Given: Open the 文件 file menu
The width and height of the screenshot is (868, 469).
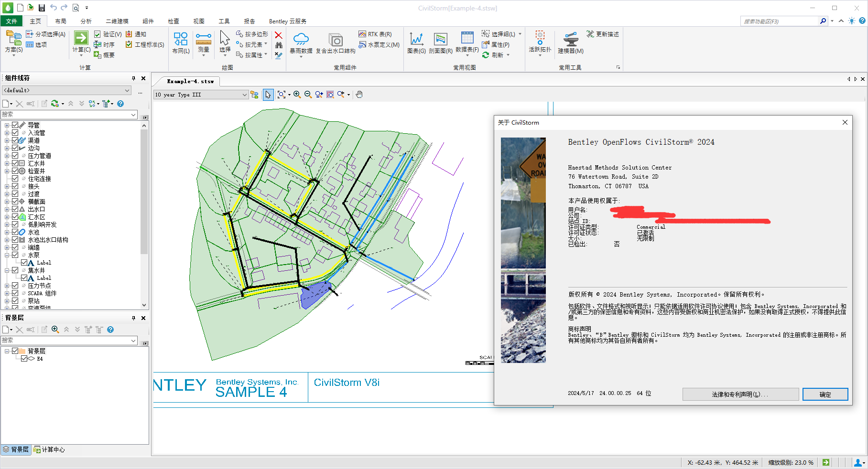Looking at the screenshot, I should coord(11,21).
